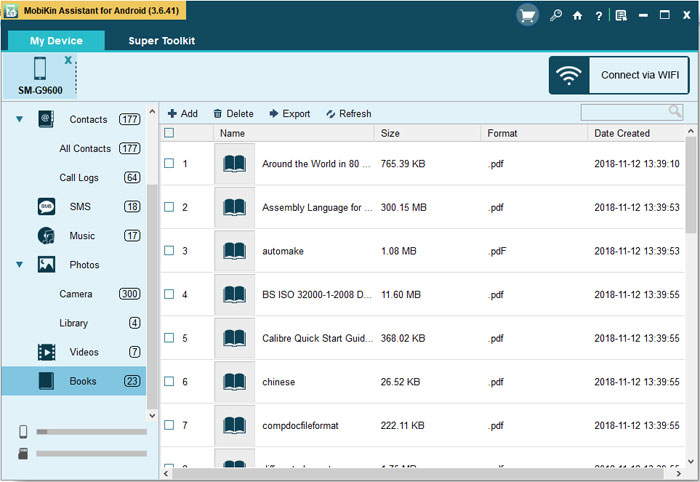Click the Videos film icon

pos(46,352)
